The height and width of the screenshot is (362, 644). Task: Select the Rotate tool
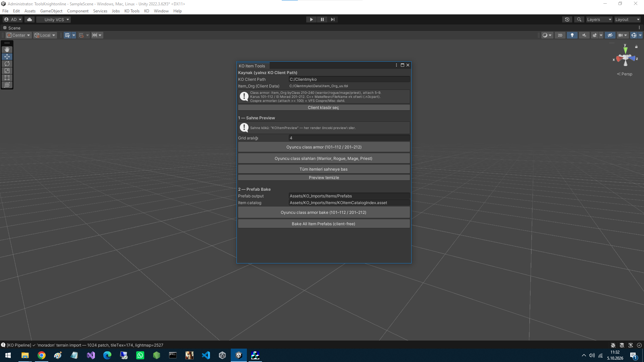7,64
